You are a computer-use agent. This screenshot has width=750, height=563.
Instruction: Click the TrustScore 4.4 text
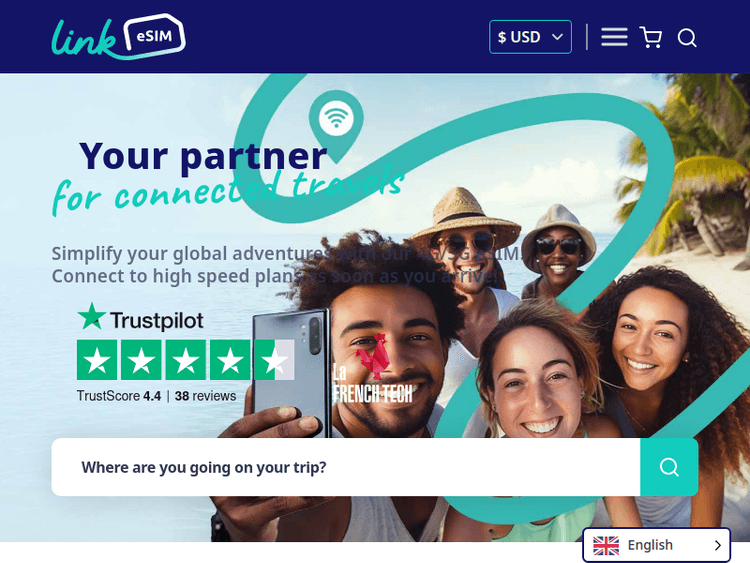[119, 396]
